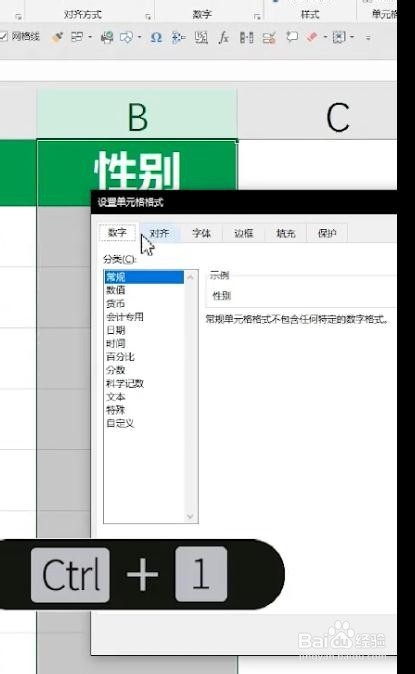The width and height of the screenshot is (415, 674).
Task: Select column C header
Action: click(x=317, y=114)
